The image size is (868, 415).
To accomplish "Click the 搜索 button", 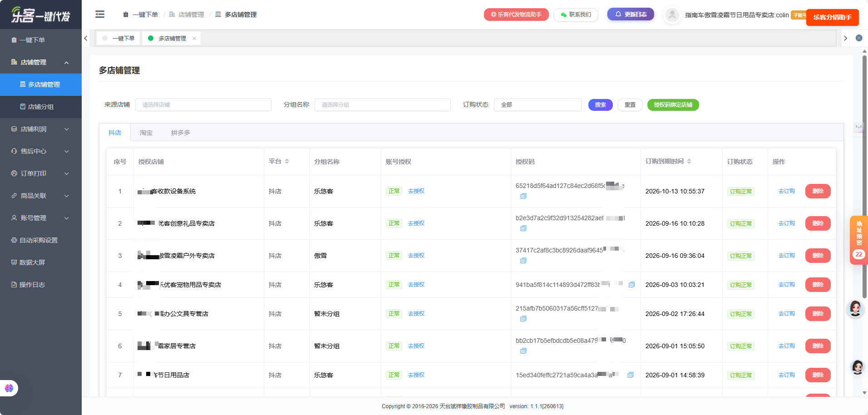I will coord(601,105).
